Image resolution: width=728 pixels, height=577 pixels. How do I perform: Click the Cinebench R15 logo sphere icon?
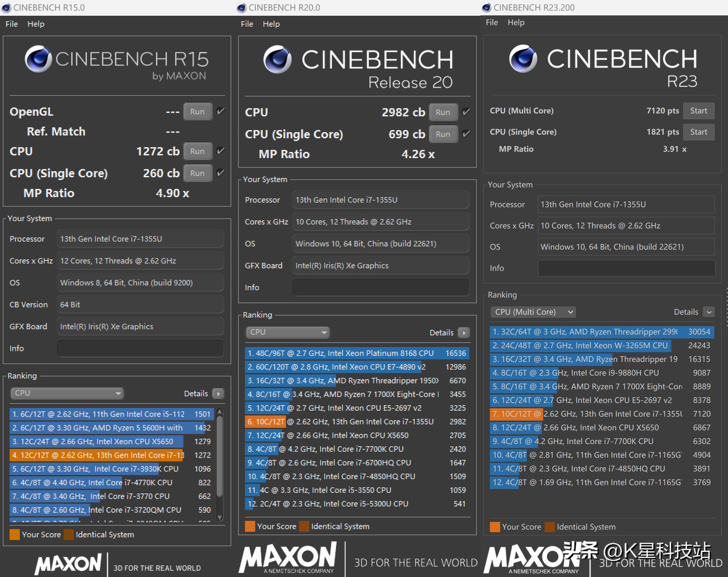(38, 59)
